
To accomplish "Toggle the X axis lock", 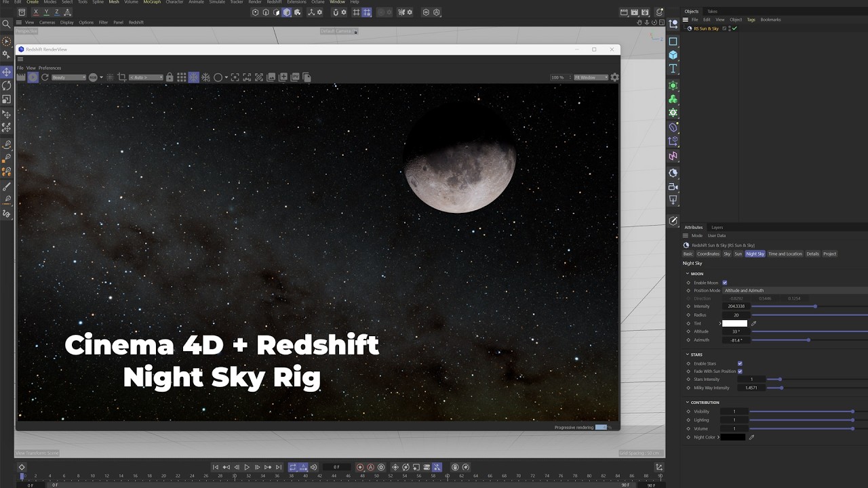I will pyautogui.click(x=36, y=12).
